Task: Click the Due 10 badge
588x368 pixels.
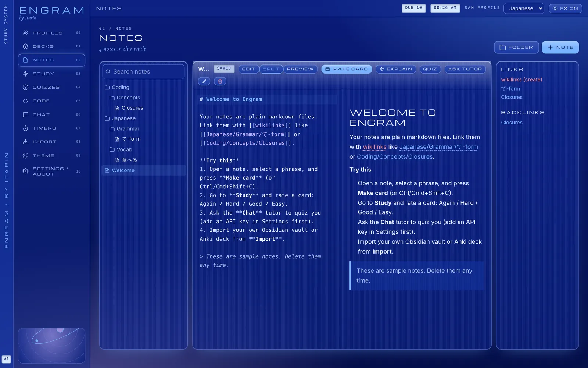Action: tap(413, 8)
